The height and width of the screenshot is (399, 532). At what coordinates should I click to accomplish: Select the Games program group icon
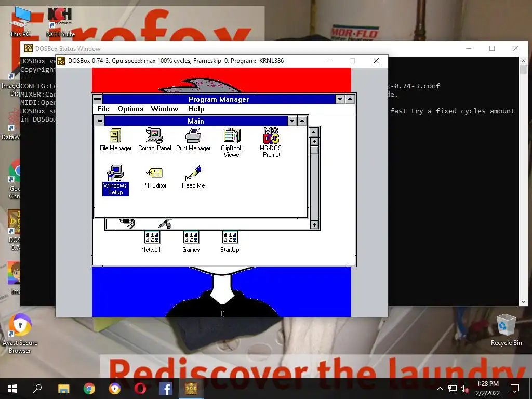191,242
